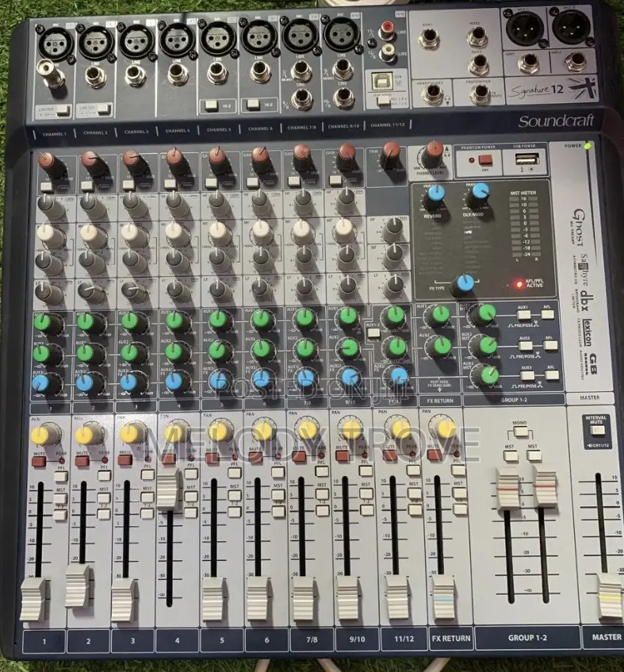Tap the Soundcraft brand name

(x=556, y=121)
